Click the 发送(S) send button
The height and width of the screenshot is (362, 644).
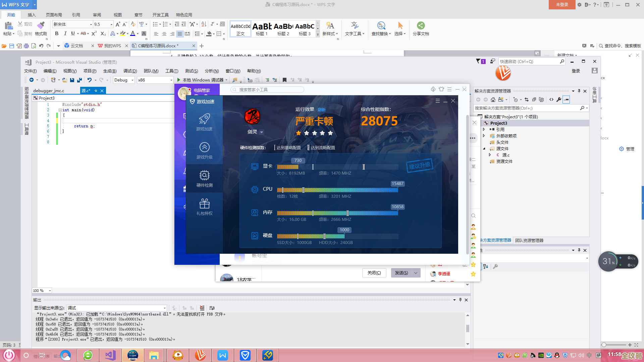pos(401,273)
